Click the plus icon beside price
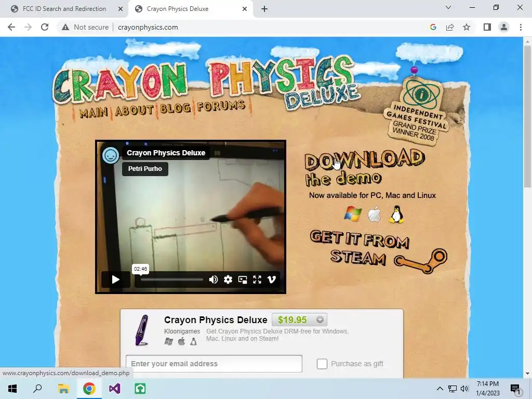 [x=320, y=320]
